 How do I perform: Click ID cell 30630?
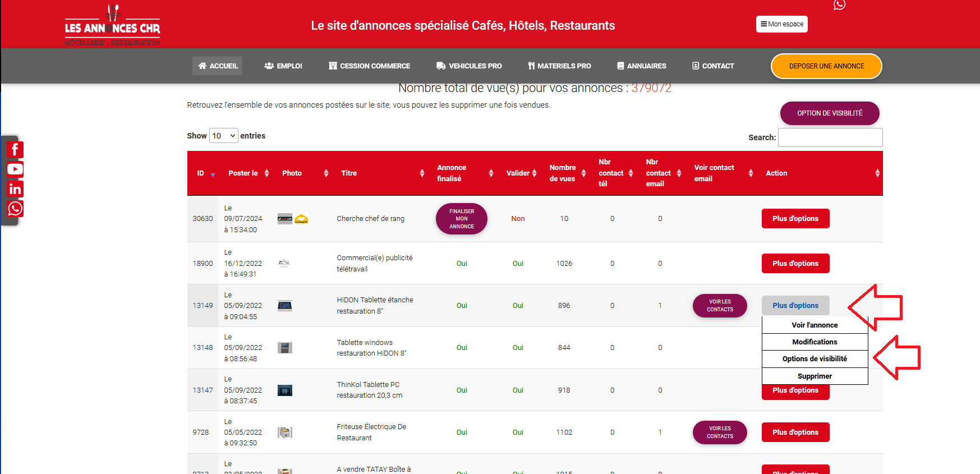[x=203, y=219]
